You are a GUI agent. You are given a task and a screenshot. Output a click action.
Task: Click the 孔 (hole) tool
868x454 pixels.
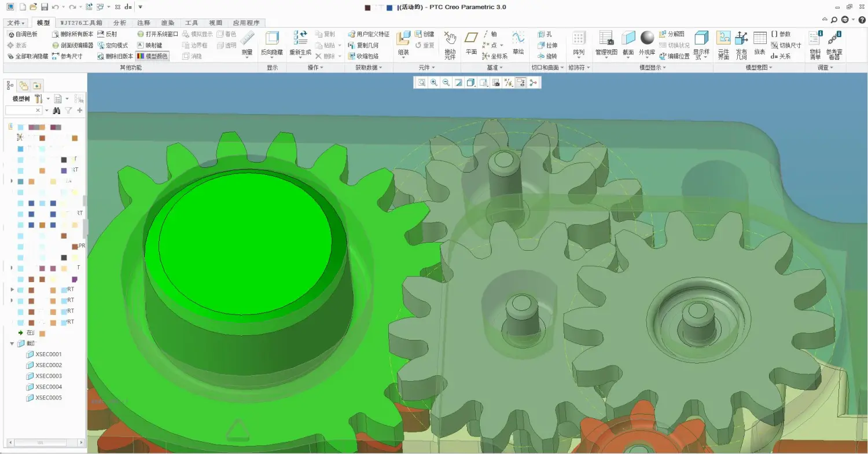click(x=545, y=34)
